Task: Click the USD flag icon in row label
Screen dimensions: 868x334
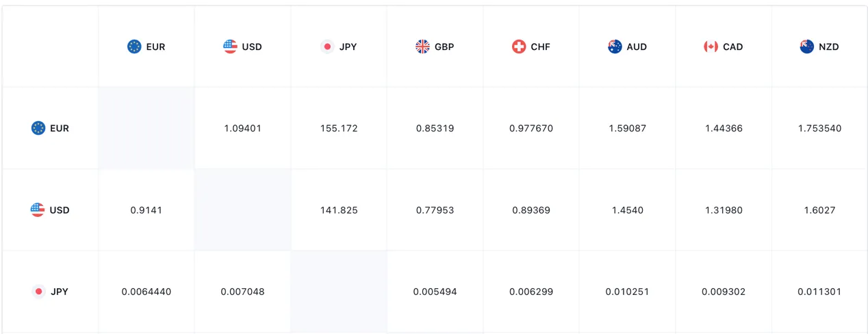Action: click(x=38, y=210)
